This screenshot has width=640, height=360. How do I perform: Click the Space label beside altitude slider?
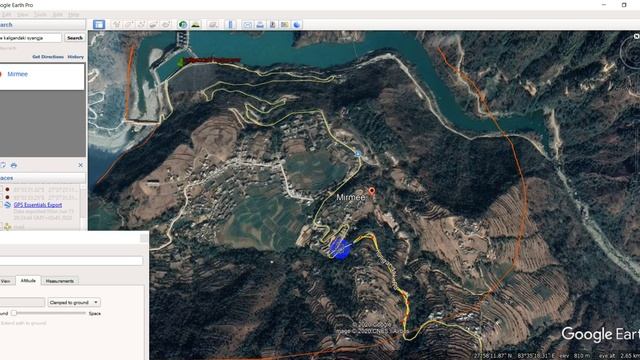click(x=95, y=313)
